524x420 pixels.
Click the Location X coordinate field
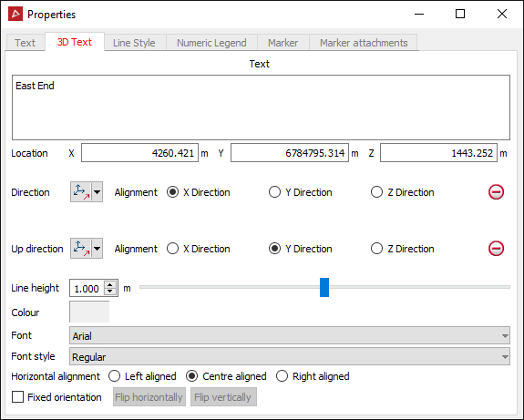[x=139, y=153]
